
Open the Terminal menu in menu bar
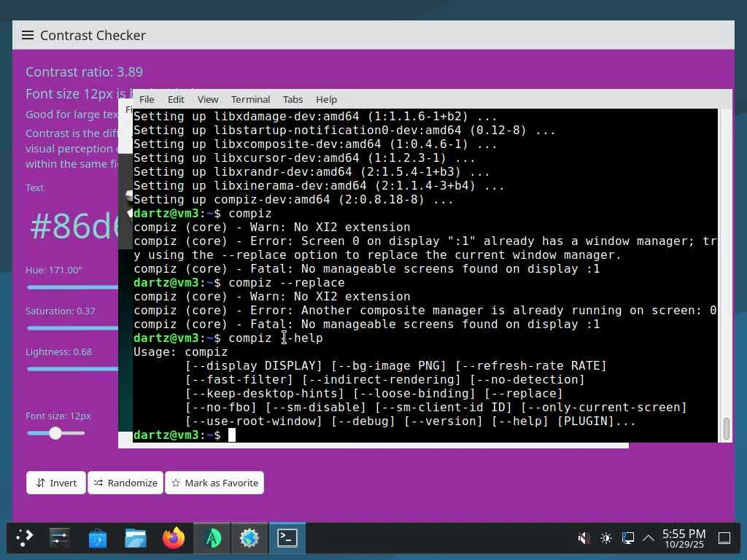pos(251,99)
